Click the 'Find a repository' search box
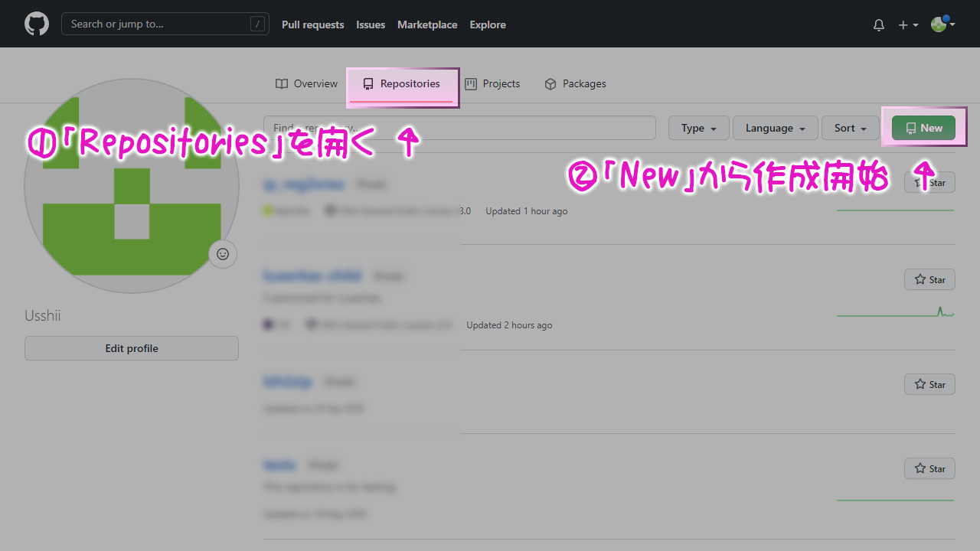This screenshot has width=980, height=551. click(459, 128)
